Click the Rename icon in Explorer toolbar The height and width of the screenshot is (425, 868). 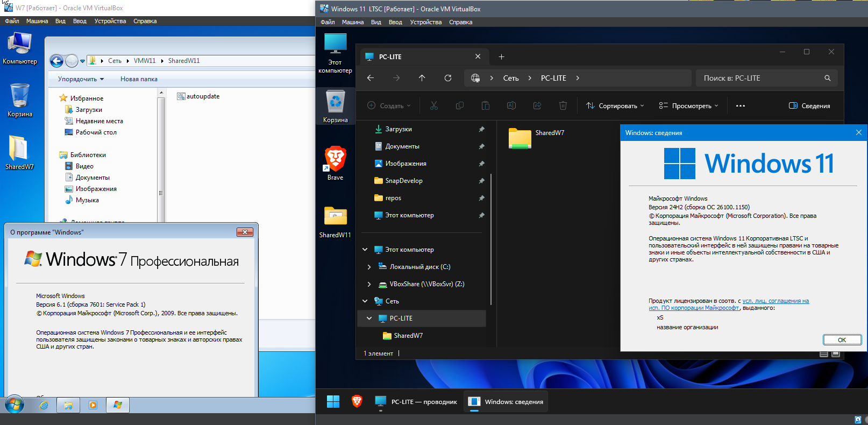click(511, 106)
